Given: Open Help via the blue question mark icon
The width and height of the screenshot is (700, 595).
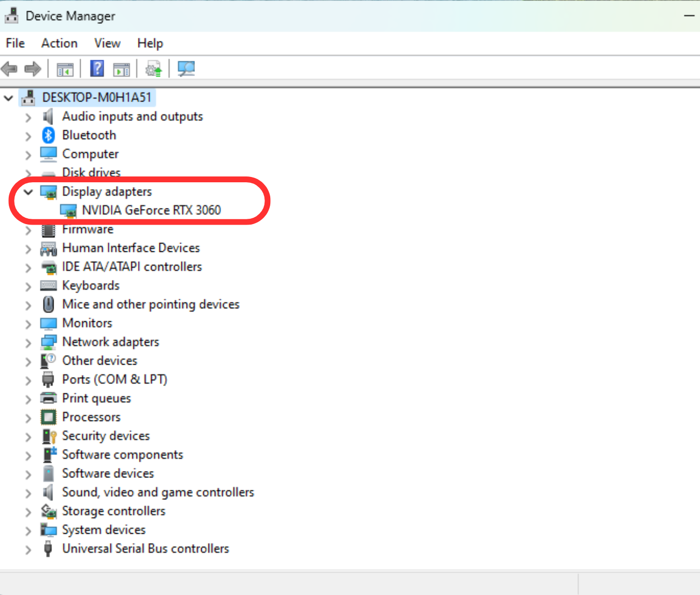Looking at the screenshot, I should coord(97,69).
